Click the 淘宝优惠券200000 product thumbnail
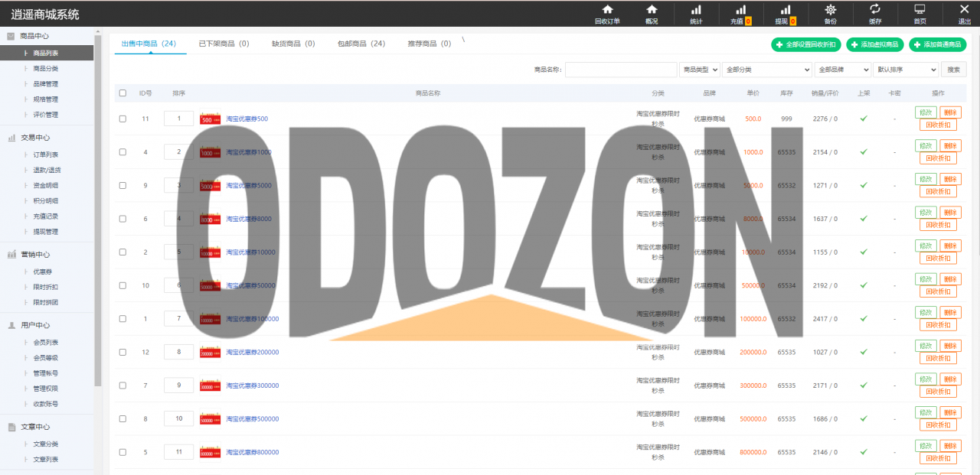Screen dimensions: 980x475 [211, 352]
